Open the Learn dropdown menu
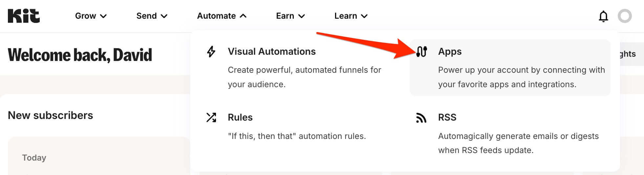The width and height of the screenshot is (644, 175). (x=351, y=16)
